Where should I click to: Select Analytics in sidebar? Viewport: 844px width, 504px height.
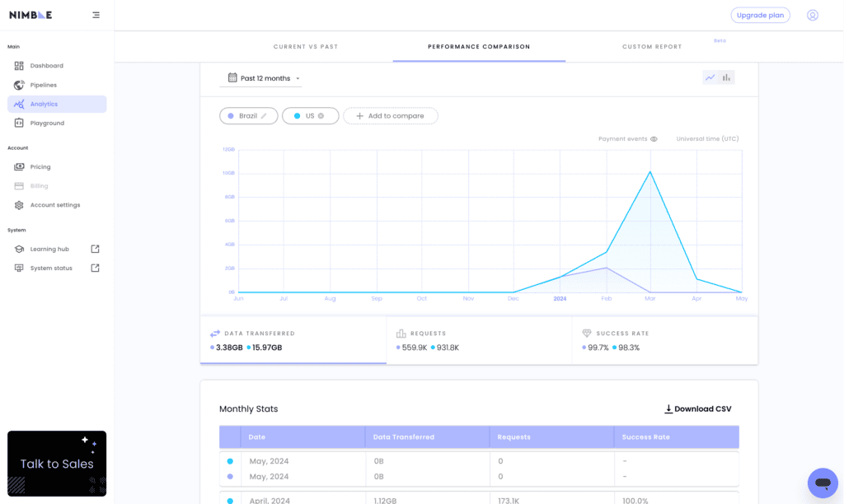(57, 104)
